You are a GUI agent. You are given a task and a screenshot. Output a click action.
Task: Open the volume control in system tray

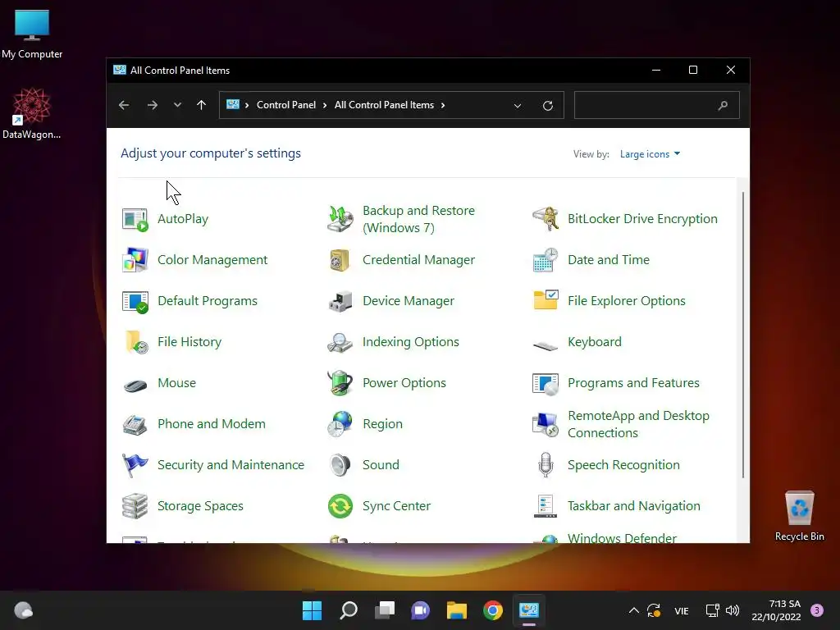(733, 610)
